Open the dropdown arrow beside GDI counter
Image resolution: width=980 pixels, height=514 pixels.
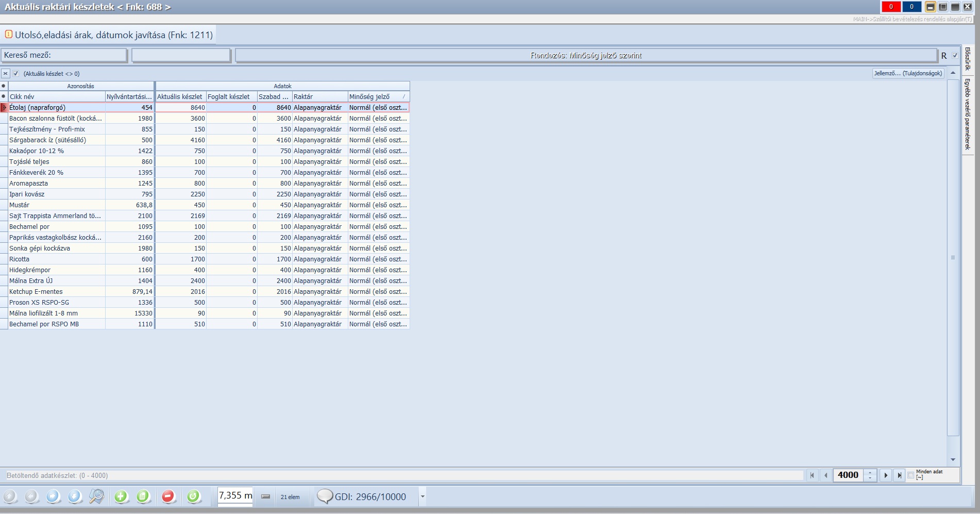click(423, 497)
